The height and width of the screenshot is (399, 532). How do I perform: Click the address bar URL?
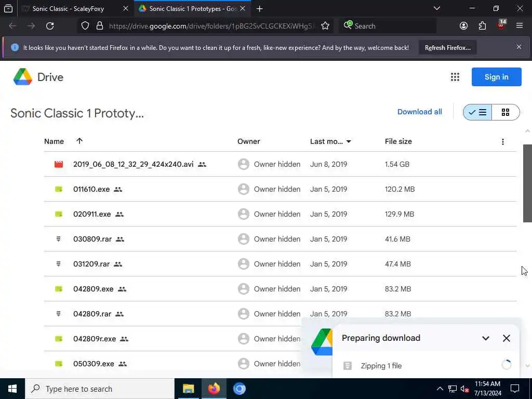pyautogui.click(x=211, y=26)
